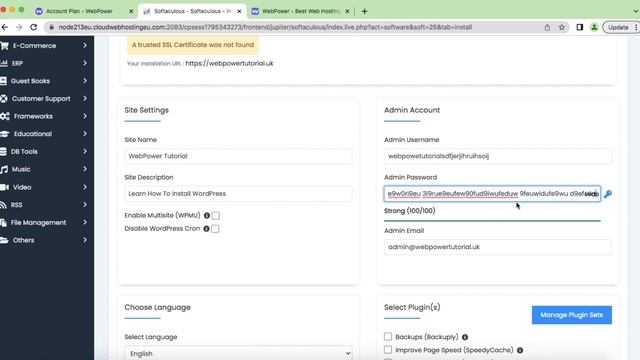The height and width of the screenshot is (360, 640).
Task: Bookmark page with star icon
Action: [562, 27]
